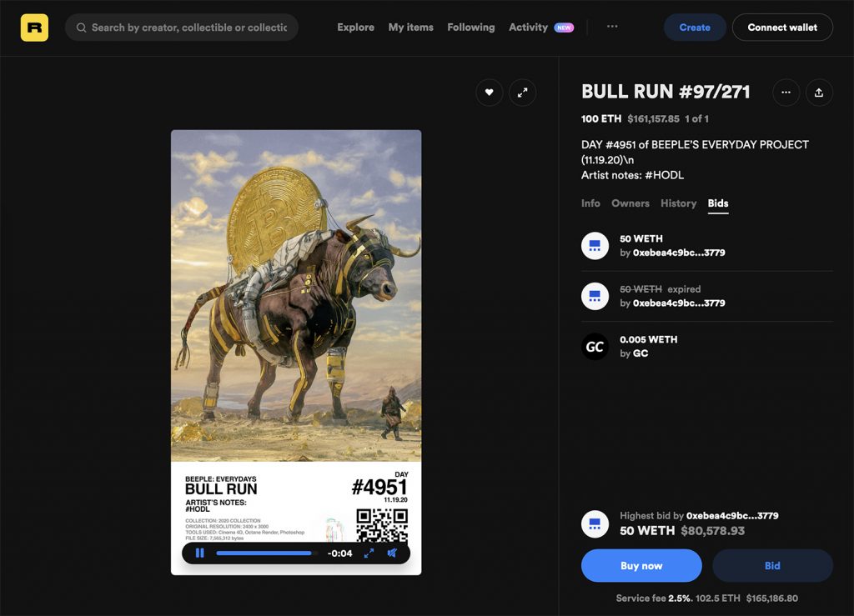Switch to the Info tab
The height and width of the screenshot is (616, 854).
[590, 203]
